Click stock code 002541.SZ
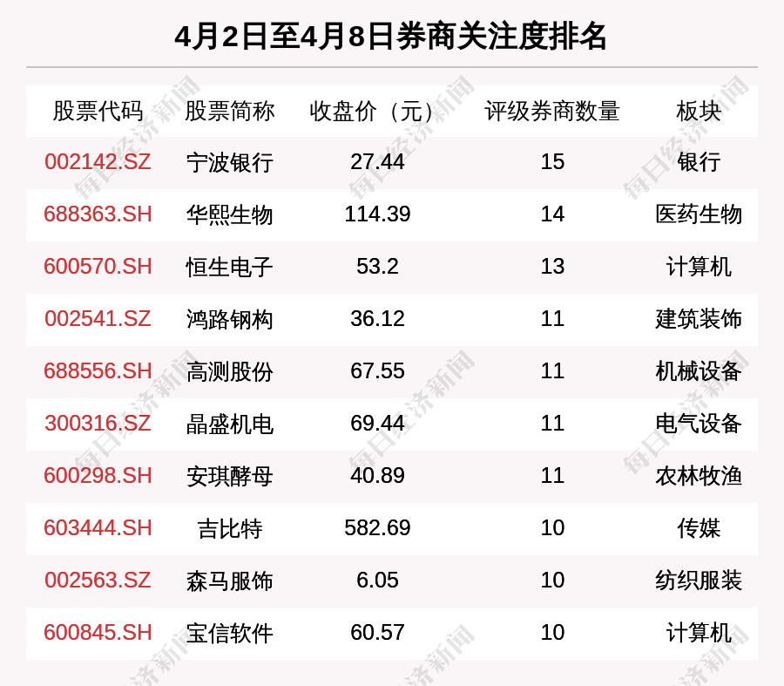Image resolution: width=784 pixels, height=686 pixels. 98,319
